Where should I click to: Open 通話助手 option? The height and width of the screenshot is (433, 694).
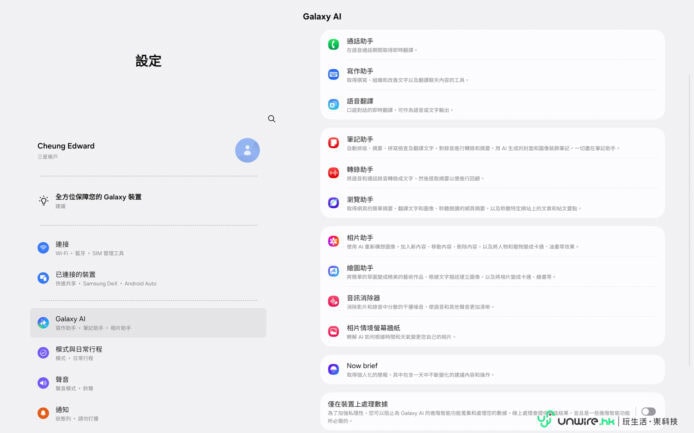tap(493, 45)
